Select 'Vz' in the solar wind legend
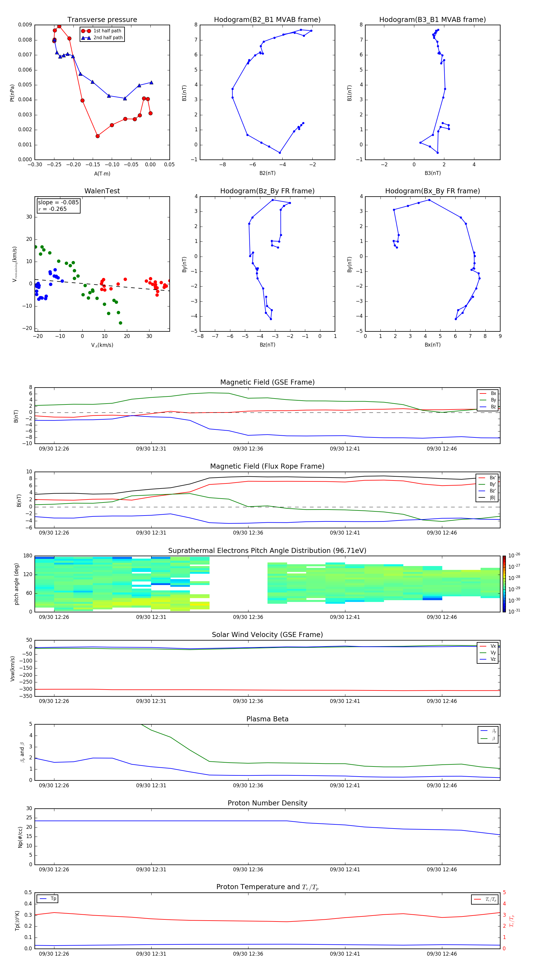This screenshot has width=535, height=980. 488,659
